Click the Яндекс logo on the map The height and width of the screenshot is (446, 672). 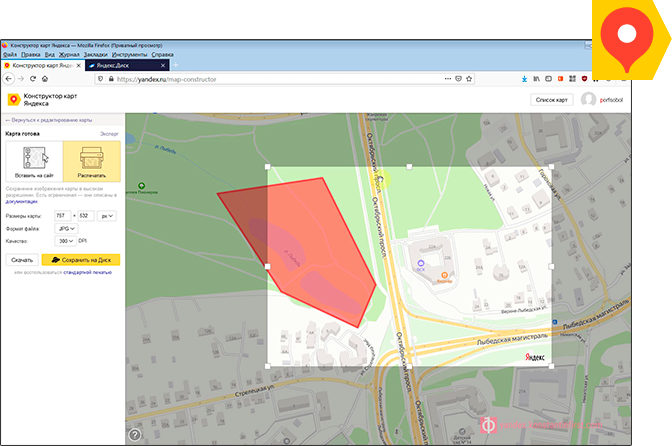click(535, 357)
